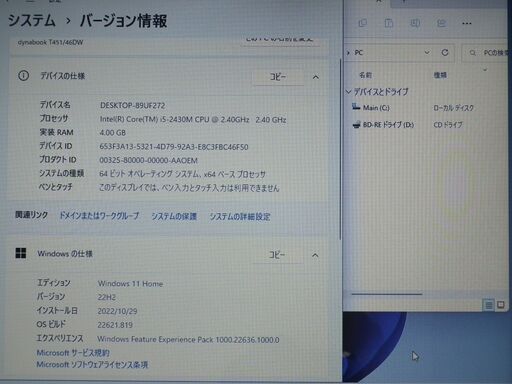
Task: Go back to システム breadcrumb
Action: pos(32,21)
